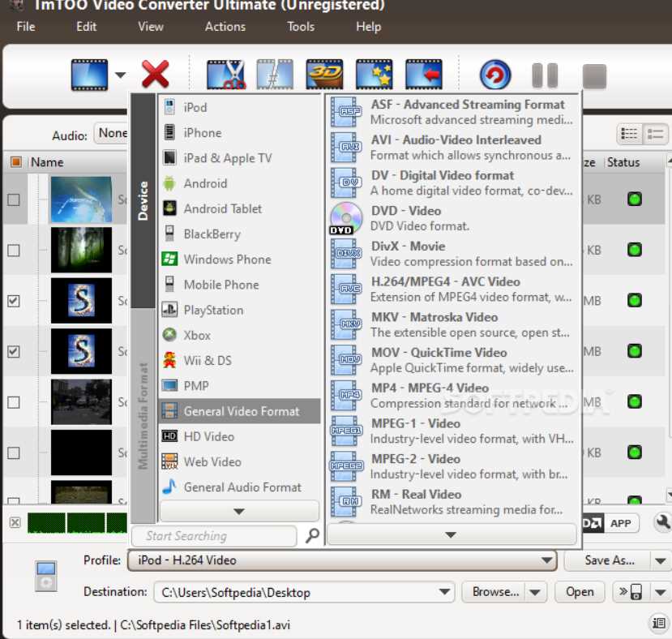
Task: Pick the Mobile Phone category
Action: (x=239, y=285)
